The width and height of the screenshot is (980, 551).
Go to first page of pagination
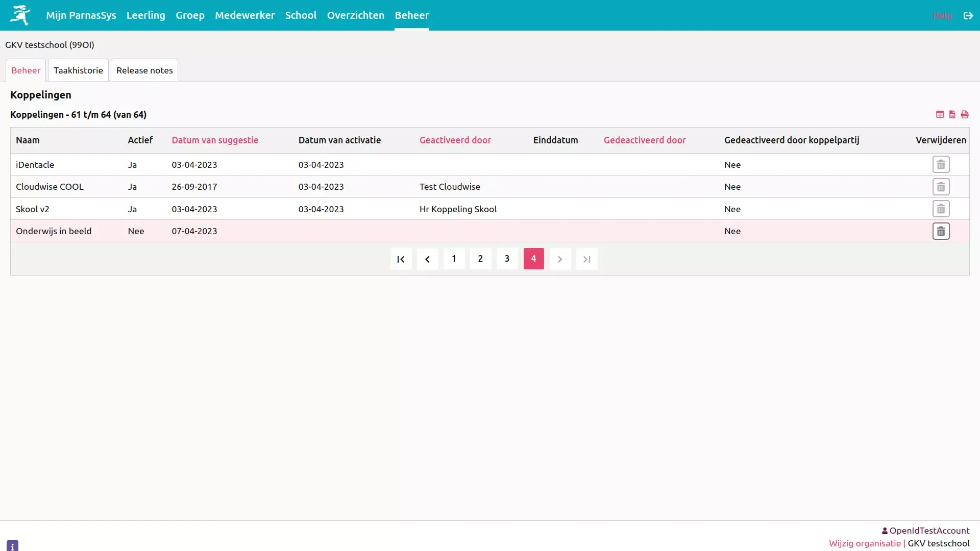pos(401,259)
